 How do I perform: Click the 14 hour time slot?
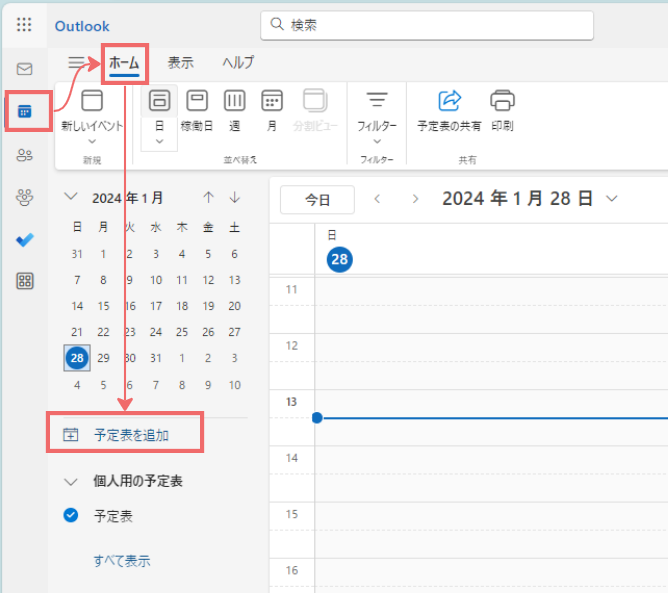(491, 474)
